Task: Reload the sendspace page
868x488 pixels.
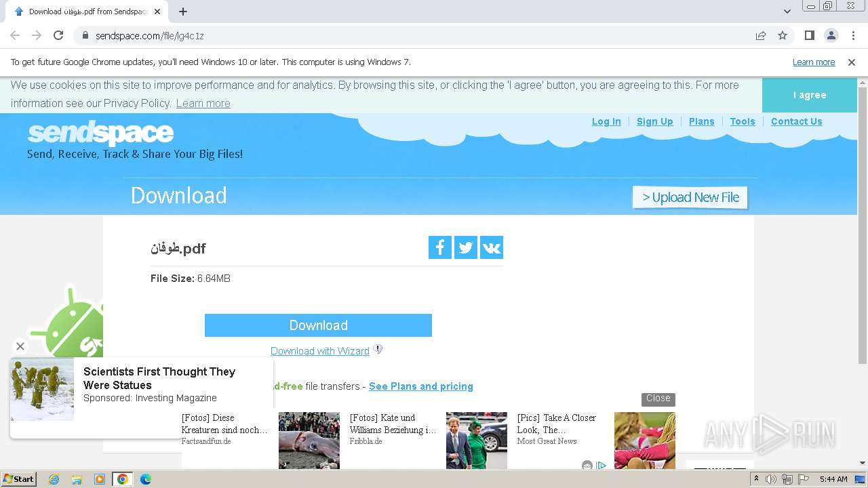Action: pos(58,35)
